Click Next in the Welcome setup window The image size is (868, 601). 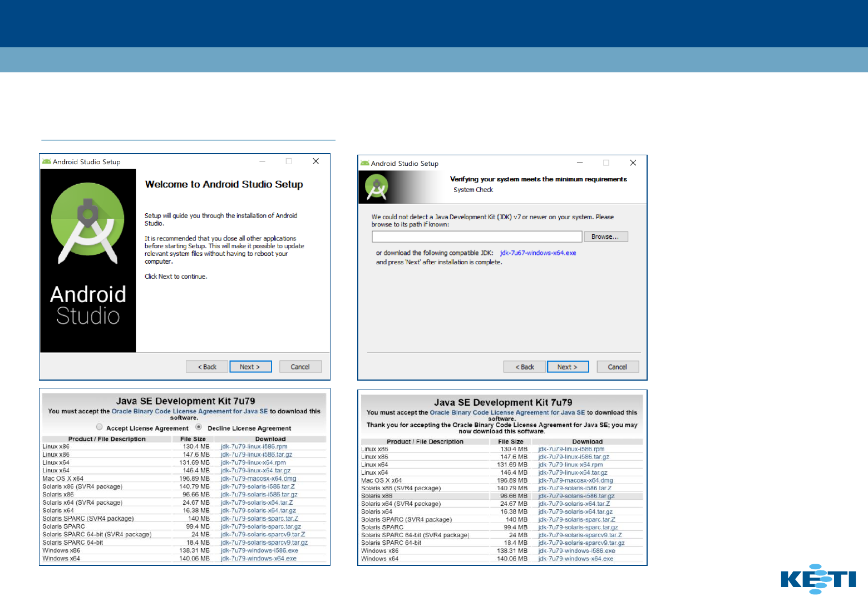[250, 367]
